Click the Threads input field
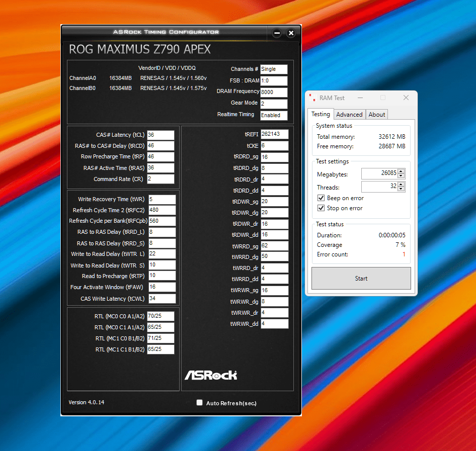The width and height of the screenshot is (476, 451). (379, 187)
